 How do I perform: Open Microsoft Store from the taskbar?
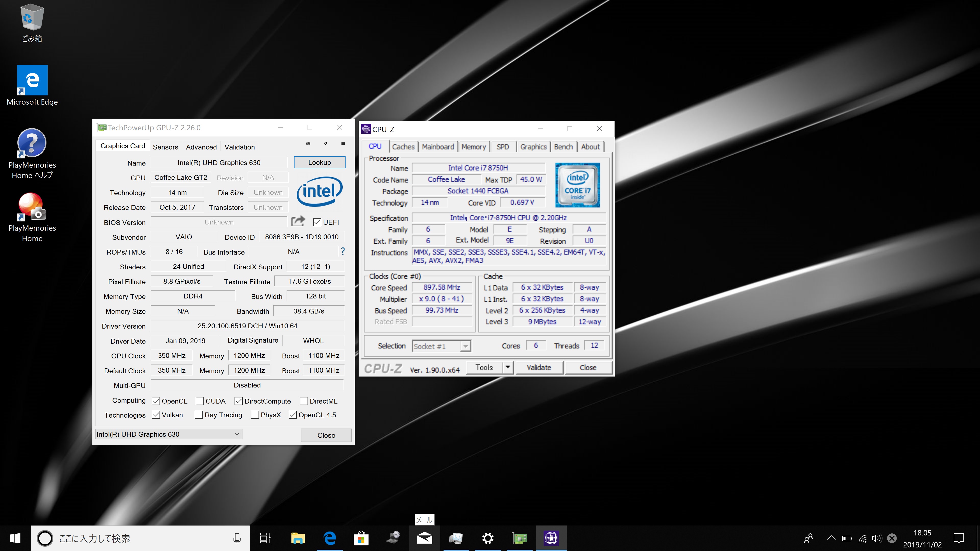361,538
